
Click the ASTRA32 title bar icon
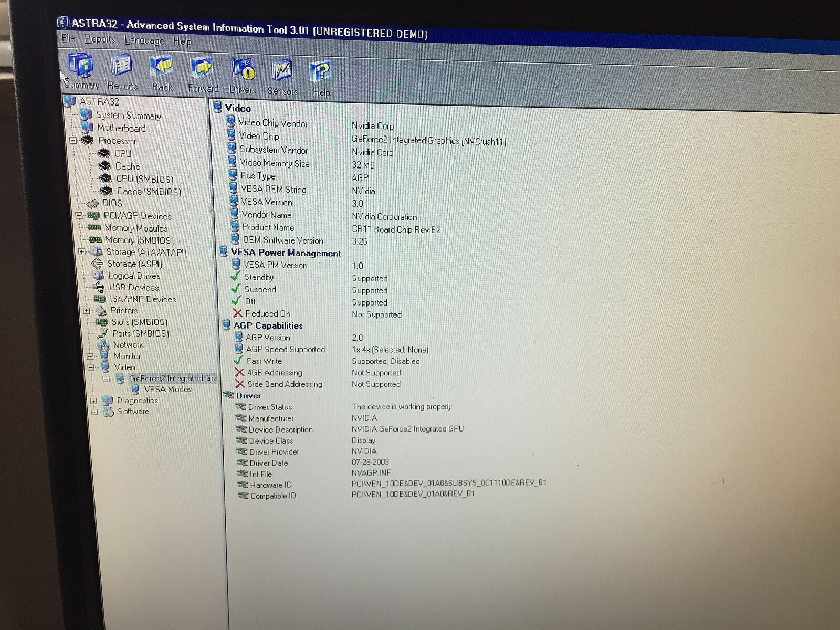point(64,23)
